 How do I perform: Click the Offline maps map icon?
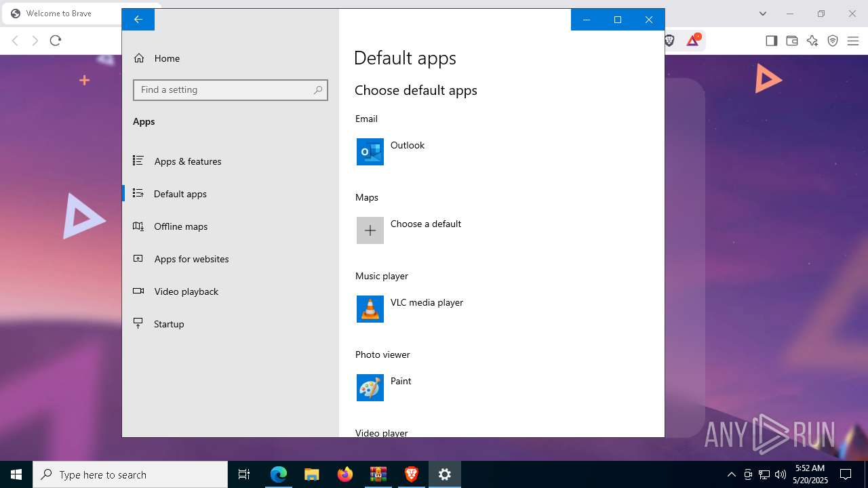coord(138,226)
